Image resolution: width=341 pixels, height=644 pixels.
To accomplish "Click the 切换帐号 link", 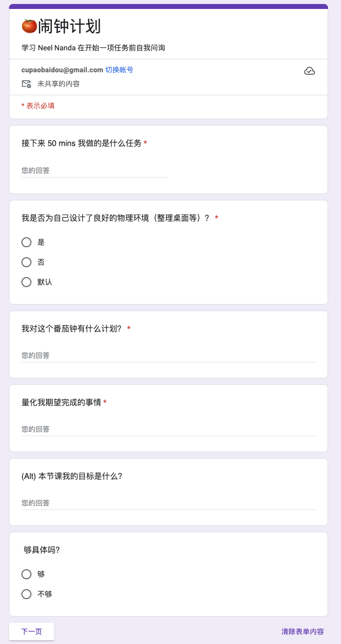I will tap(119, 70).
